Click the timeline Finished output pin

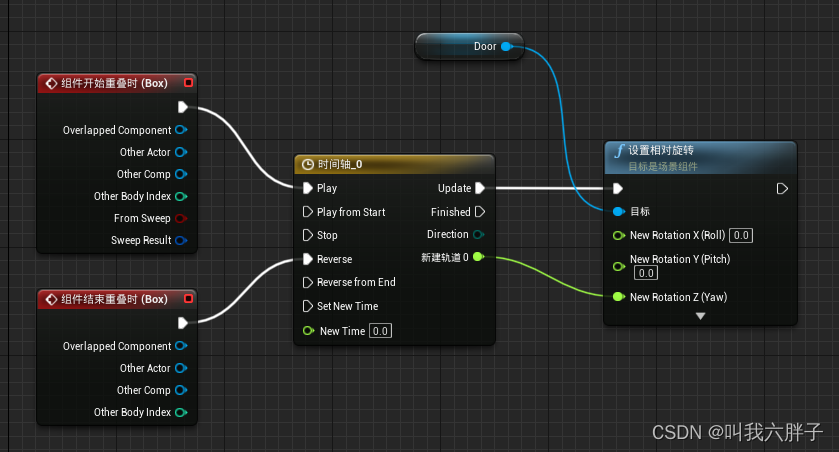tap(480, 212)
